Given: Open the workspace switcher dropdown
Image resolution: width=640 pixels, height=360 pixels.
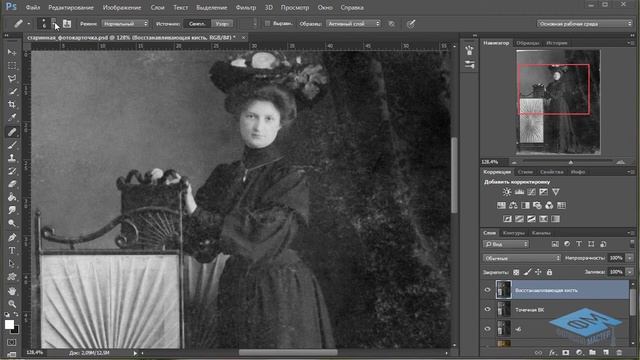Looking at the screenshot, I should click(x=584, y=24).
